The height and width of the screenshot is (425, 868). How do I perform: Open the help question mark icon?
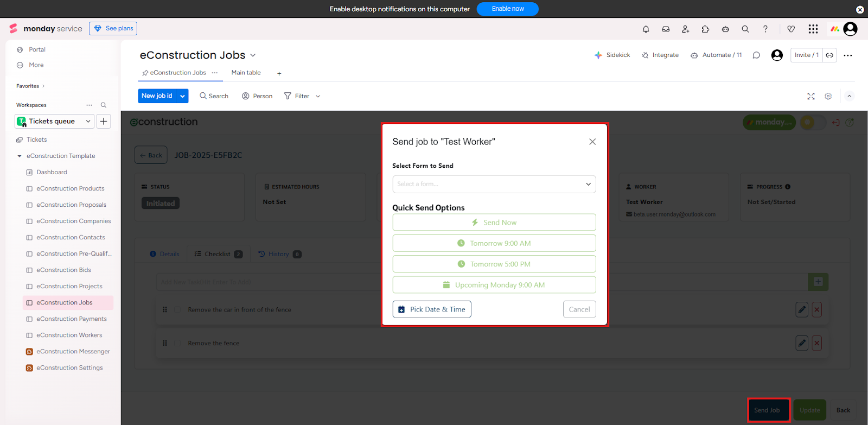[x=765, y=29]
